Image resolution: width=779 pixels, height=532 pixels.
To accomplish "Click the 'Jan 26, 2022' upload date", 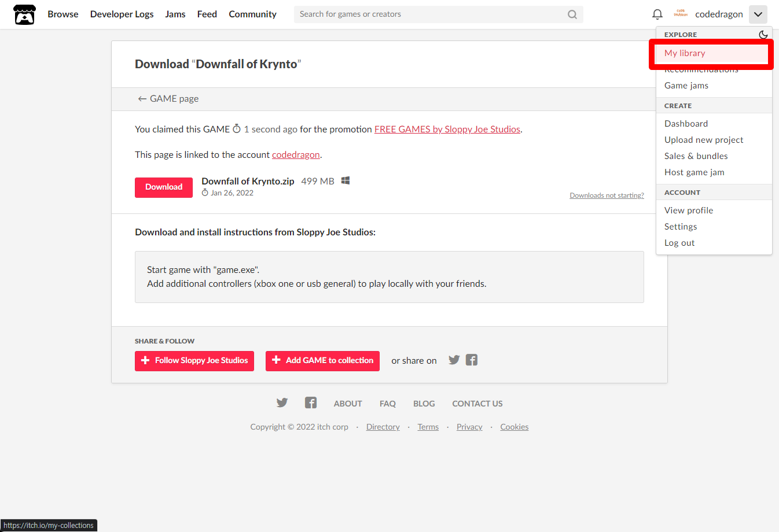I will (232, 193).
